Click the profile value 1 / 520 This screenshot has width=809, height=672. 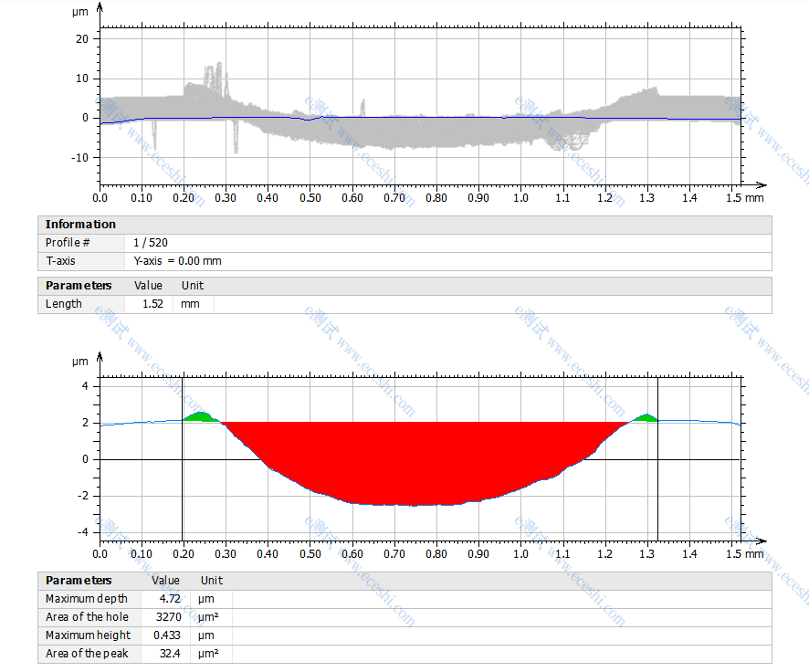150,243
